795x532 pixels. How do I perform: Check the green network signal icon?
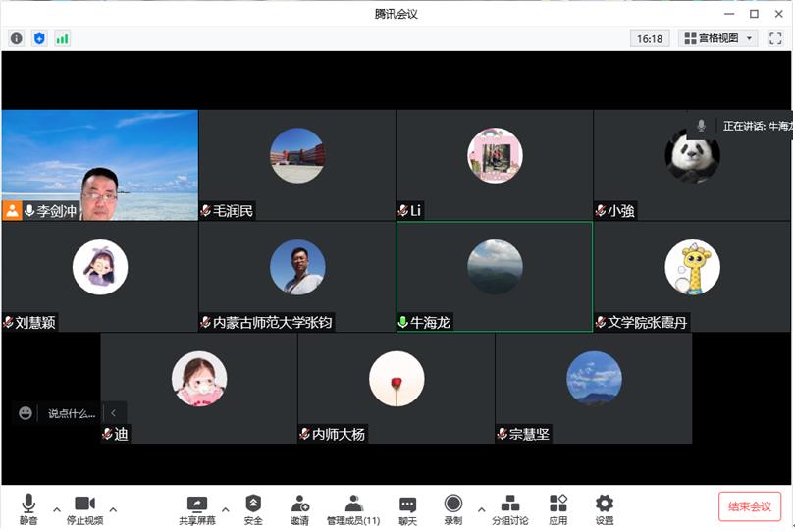coord(63,38)
